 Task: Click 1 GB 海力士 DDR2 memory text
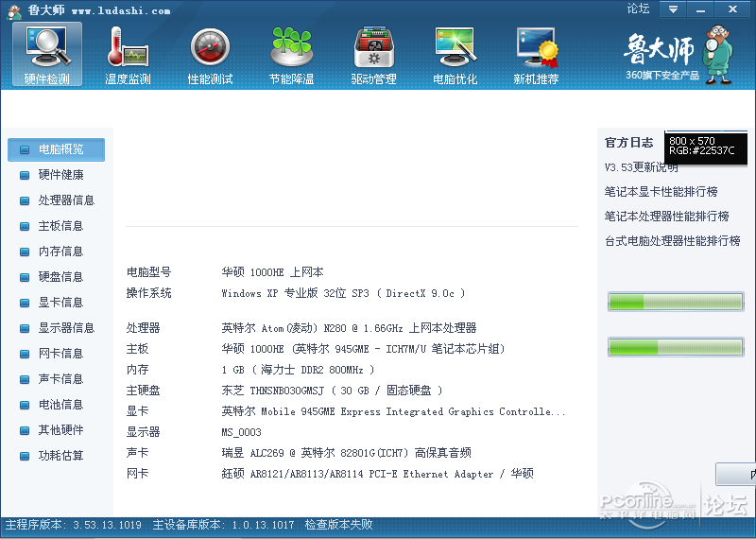tap(298, 370)
